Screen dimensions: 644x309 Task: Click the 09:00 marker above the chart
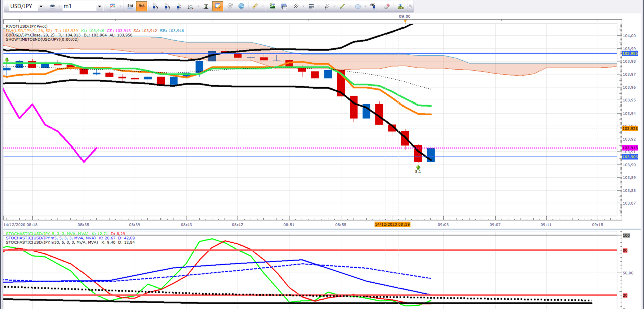coord(405,16)
